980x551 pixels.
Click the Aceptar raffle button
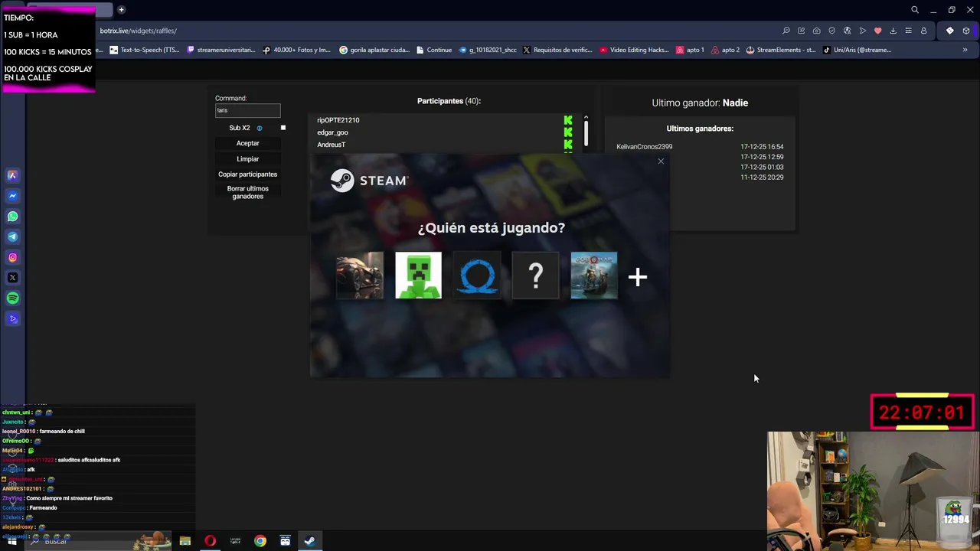248,143
